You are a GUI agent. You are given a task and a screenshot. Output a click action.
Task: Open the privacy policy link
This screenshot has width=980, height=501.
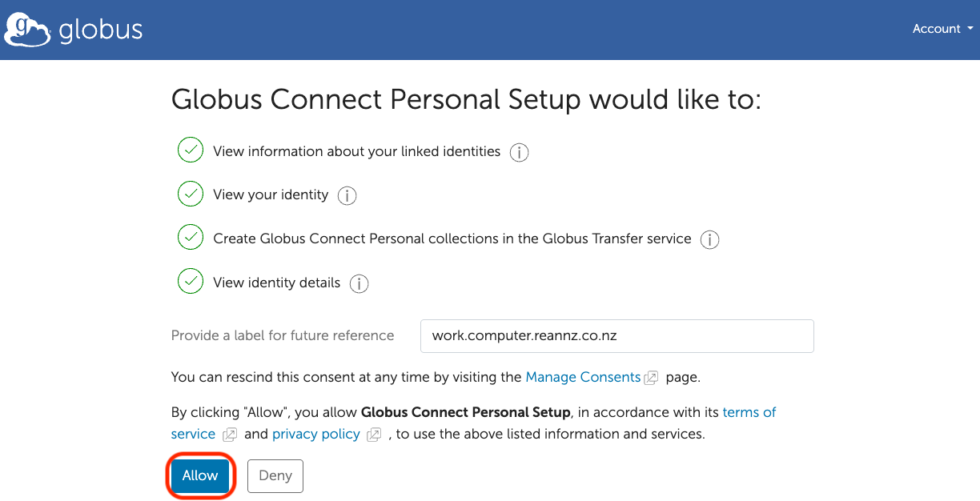(x=315, y=434)
